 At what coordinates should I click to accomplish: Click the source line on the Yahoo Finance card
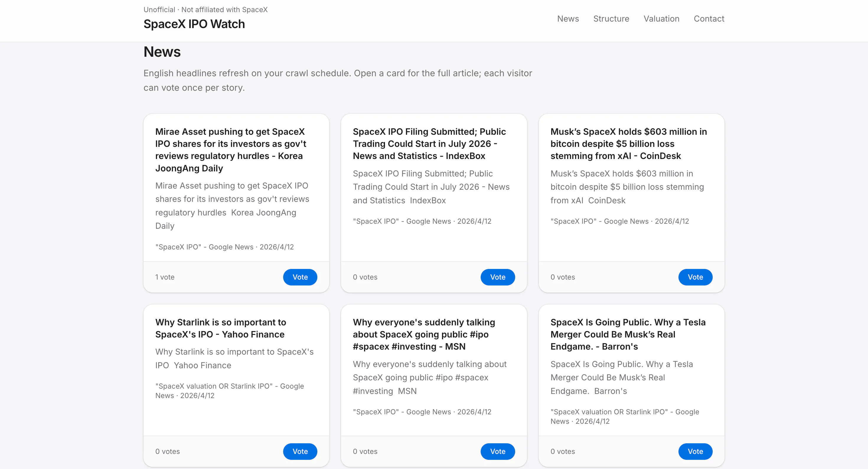pos(229,390)
